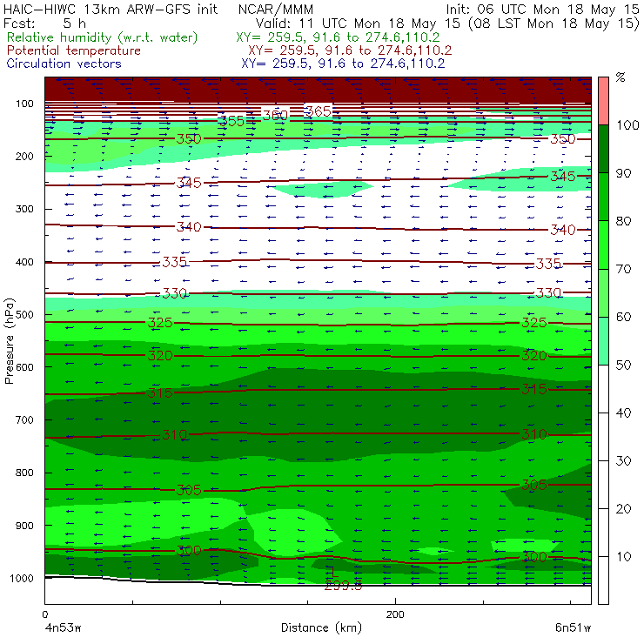Click the bright green colorbar segment (70-80%)
The height and width of the screenshot is (644, 644).
[x=603, y=245]
